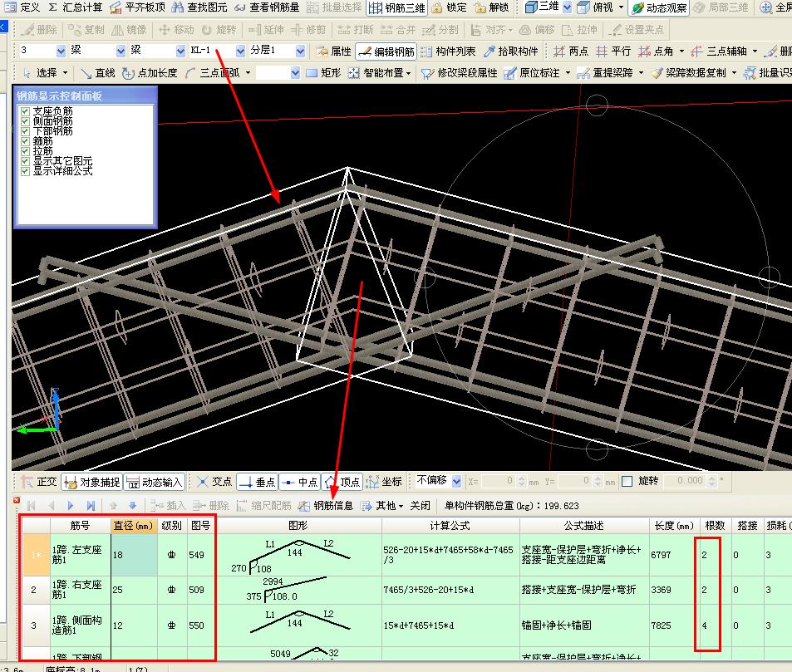792x672 pixels.
Task: Uncheck 支座负筋 display option
Action: tap(25, 110)
